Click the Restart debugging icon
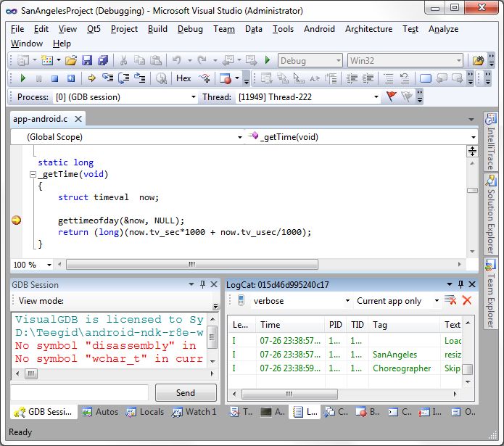Screen dimensions: 504x446 [71, 78]
